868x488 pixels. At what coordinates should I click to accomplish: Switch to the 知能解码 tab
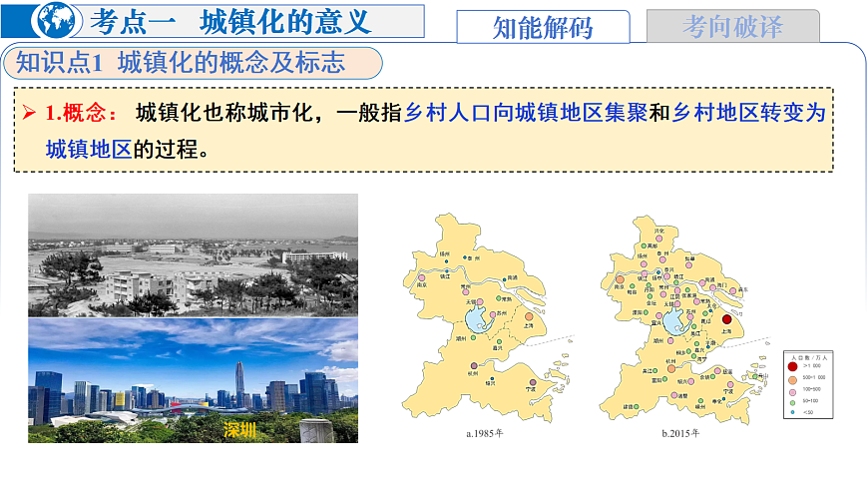tap(543, 27)
